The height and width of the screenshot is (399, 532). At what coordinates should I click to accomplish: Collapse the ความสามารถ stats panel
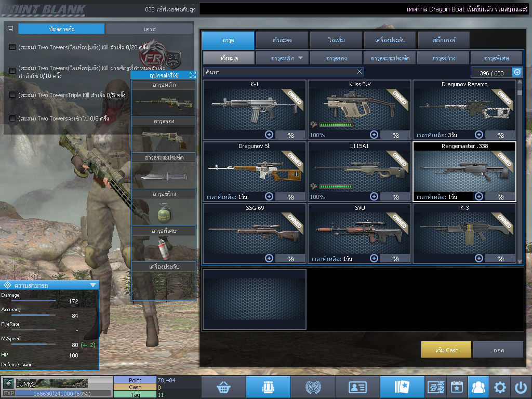pyautogui.click(x=92, y=285)
